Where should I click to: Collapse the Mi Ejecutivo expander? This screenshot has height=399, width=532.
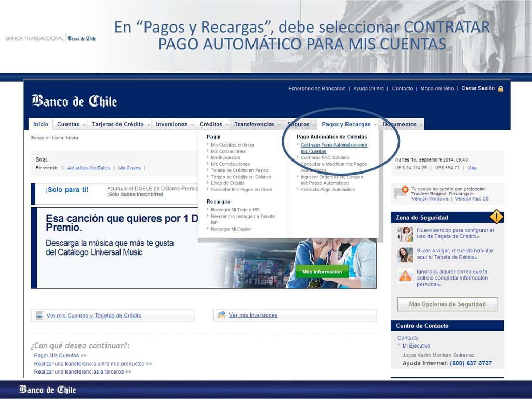400,345
